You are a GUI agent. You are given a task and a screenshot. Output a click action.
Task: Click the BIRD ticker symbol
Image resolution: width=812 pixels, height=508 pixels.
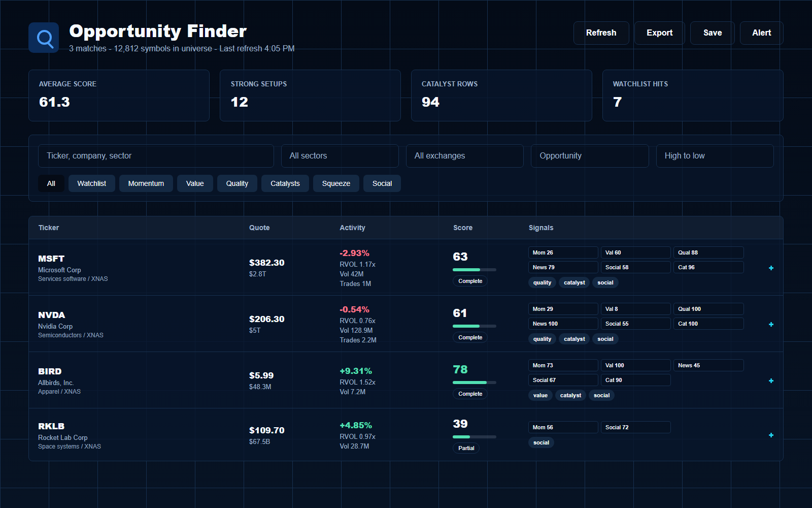[x=50, y=371]
